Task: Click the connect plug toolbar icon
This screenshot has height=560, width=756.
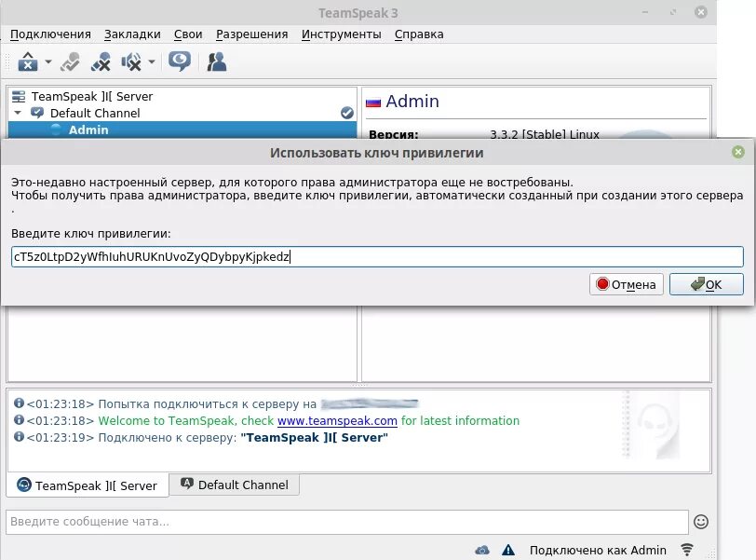Action: (x=71, y=61)
